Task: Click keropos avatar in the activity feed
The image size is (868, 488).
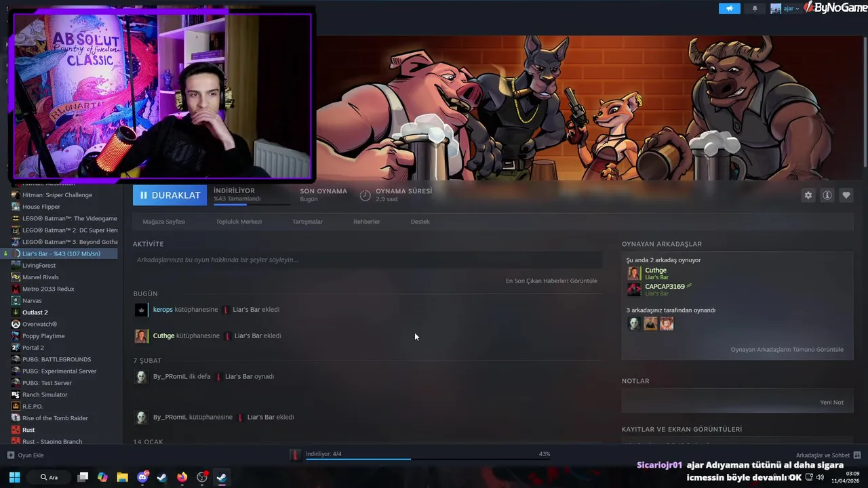Action: tap(141, 310)
